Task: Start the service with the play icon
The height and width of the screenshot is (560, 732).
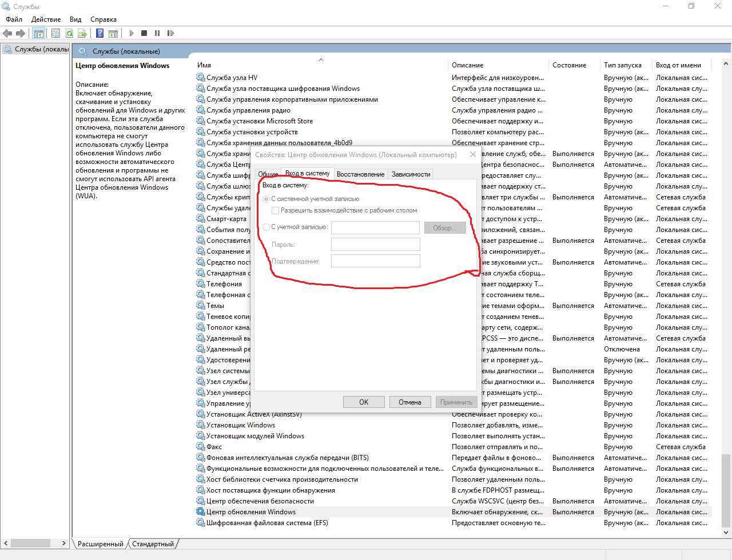Action: click(x=132, y=33)
